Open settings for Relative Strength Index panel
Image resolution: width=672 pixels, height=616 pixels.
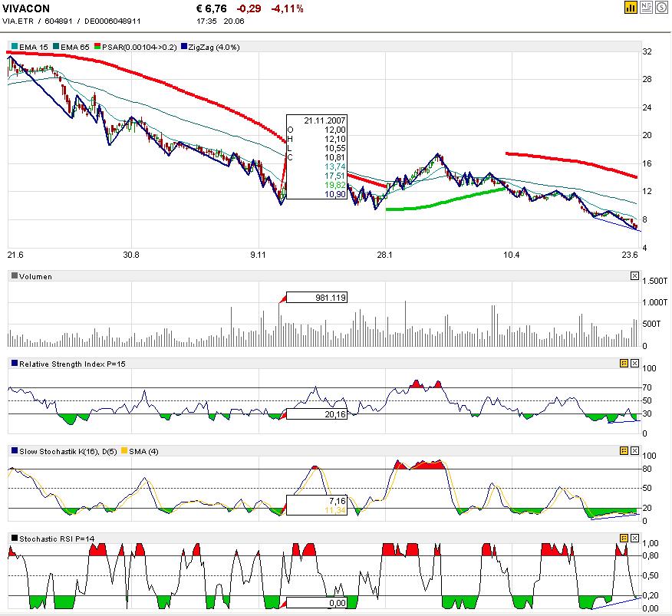point(624,363)
